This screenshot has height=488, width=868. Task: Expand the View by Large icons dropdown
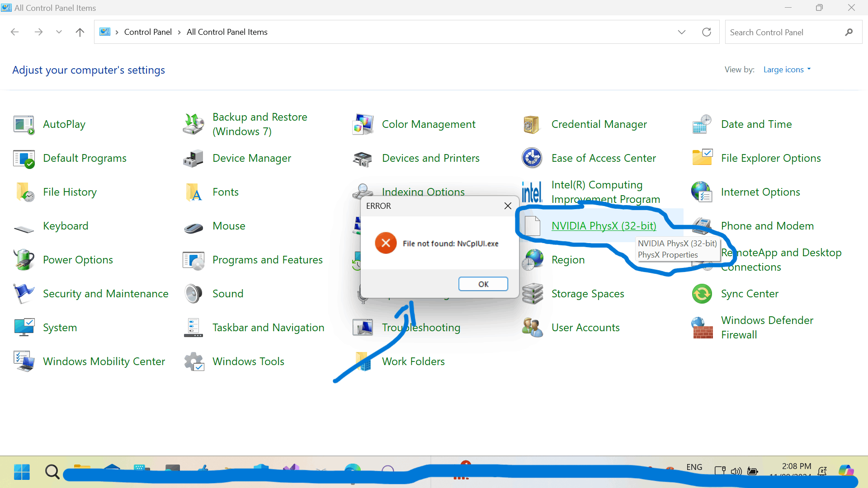pyautogui.click(x=787, y=70)
